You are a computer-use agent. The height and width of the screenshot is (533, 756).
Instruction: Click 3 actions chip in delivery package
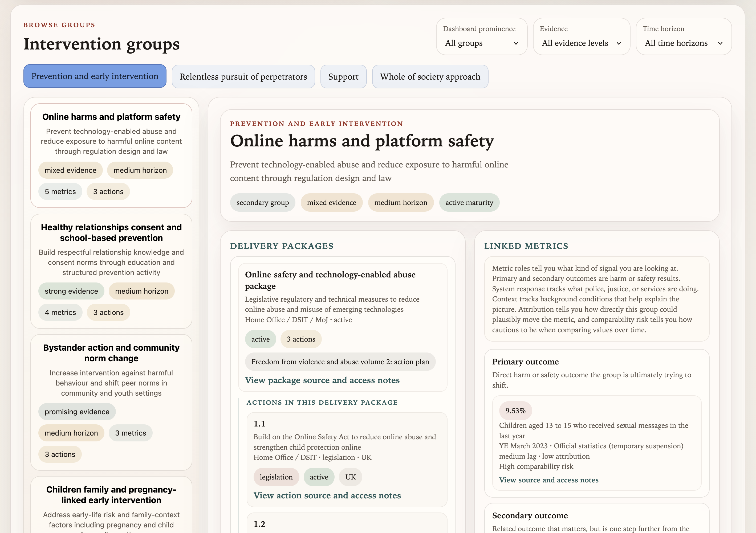(301, 339)
